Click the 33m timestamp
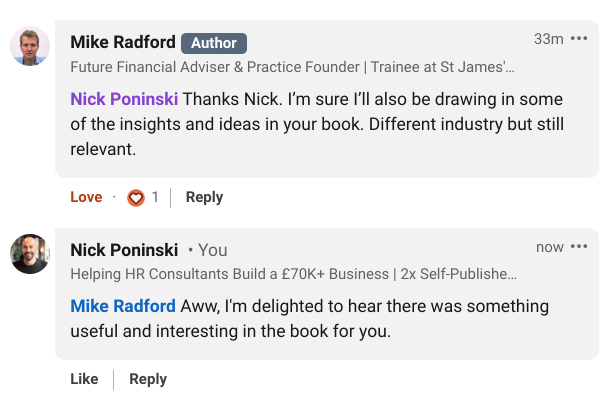The height and width of the screenshot is (398, 614). coord(549,39)
